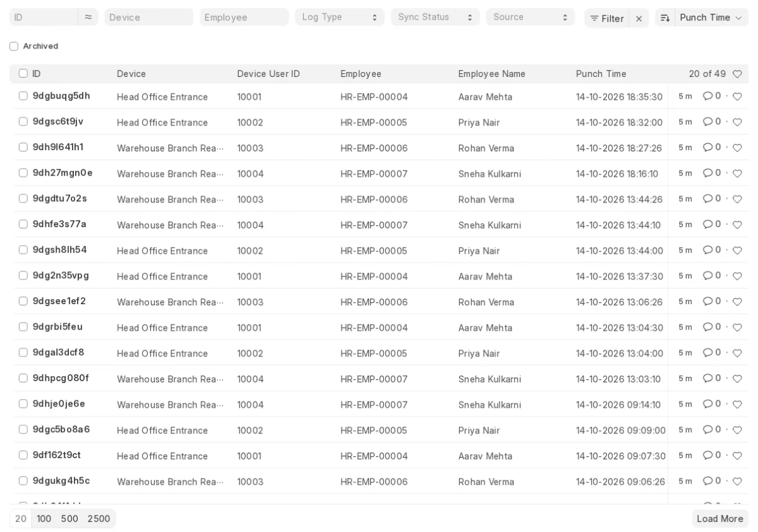Screen dimensions: 758x532
Task: Click comment icon in the 9dhje0je6e row
Action: 707,404
